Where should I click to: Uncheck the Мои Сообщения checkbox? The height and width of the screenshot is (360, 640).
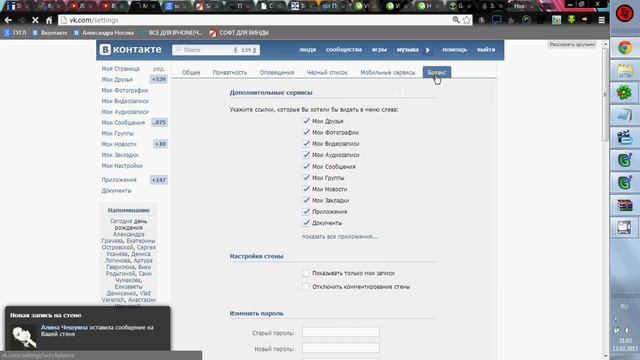(x=306, y=167)
